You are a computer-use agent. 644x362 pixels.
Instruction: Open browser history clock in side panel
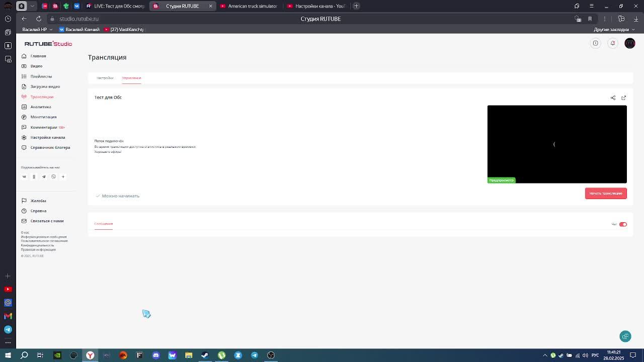[8, 19]
